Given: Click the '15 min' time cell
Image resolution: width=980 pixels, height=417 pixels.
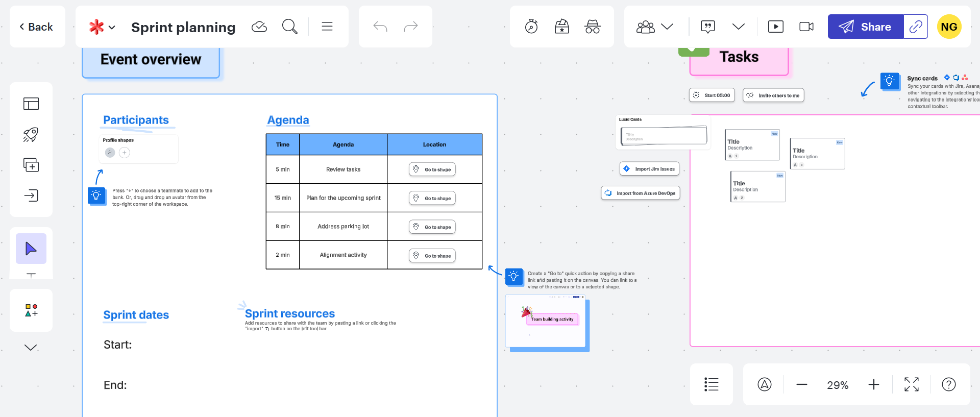Looking at the screenshot, I should (x=283, y=198).
